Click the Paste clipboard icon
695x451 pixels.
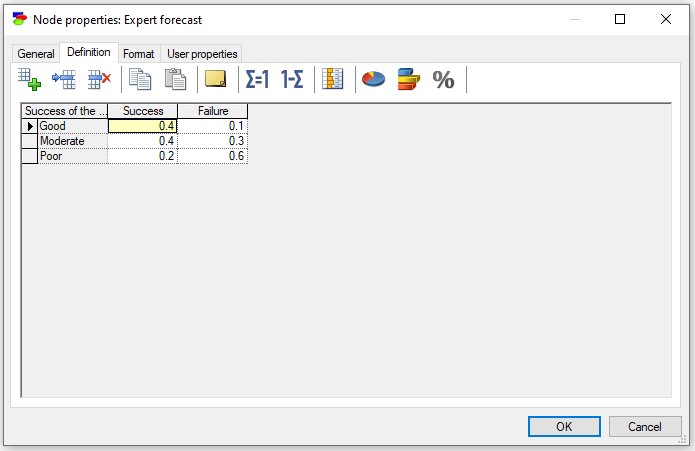[x=176, y=80]
